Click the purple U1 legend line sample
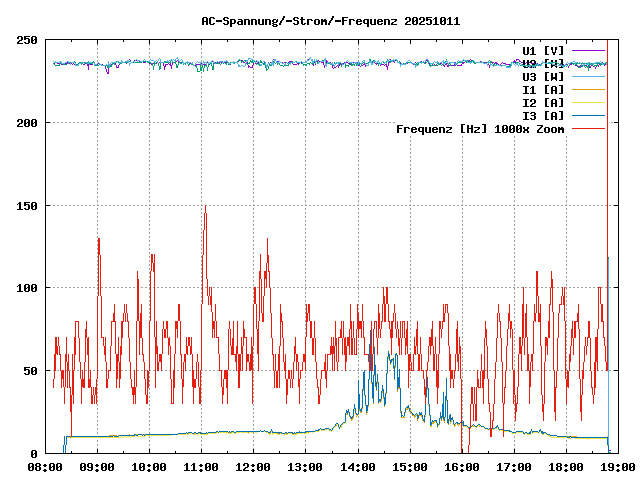The width and height of the screenshot is (640, 480). pos(588,50)
